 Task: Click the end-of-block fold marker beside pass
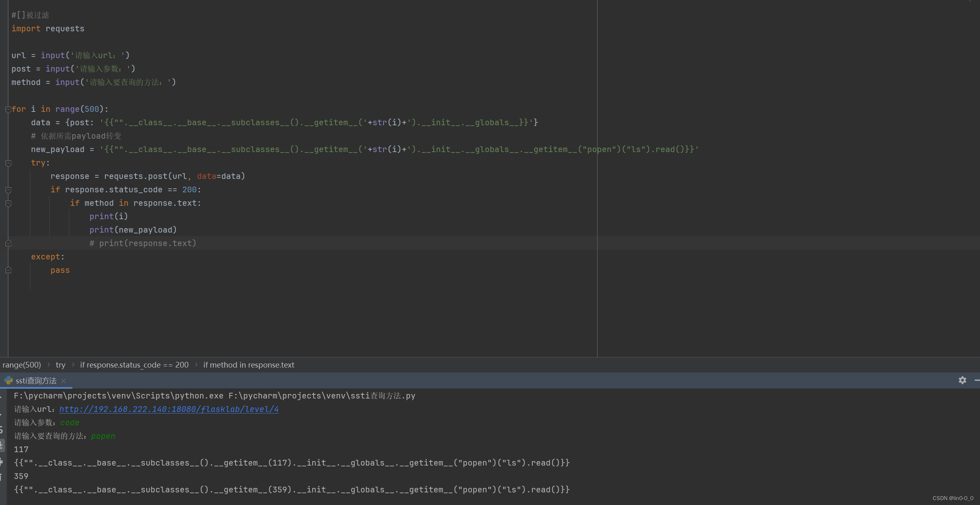click(x=8, y=270)
